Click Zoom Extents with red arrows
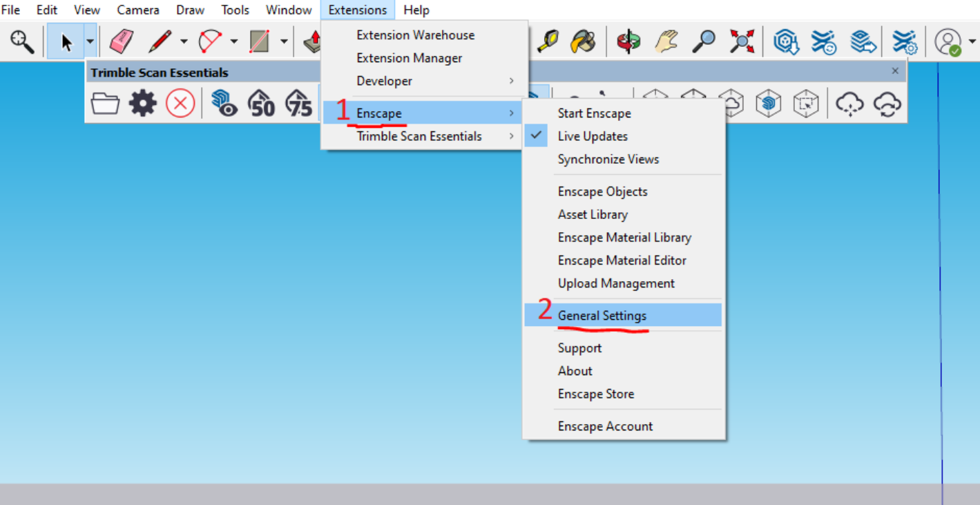 pyautogui.click(x=742, y=41)
